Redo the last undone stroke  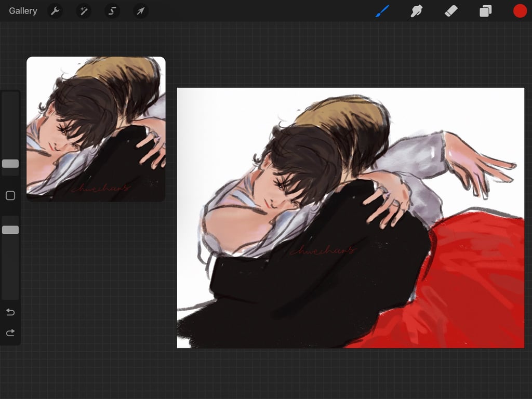point(10,332)
